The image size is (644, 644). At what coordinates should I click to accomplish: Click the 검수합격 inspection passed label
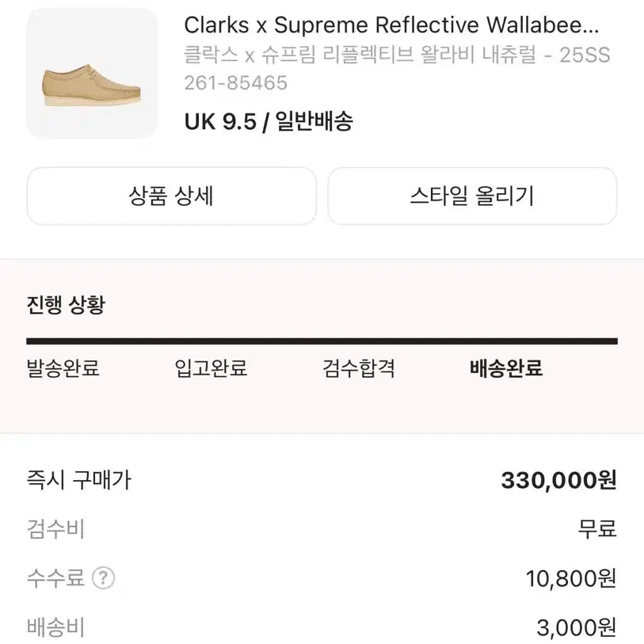(356, 369)
